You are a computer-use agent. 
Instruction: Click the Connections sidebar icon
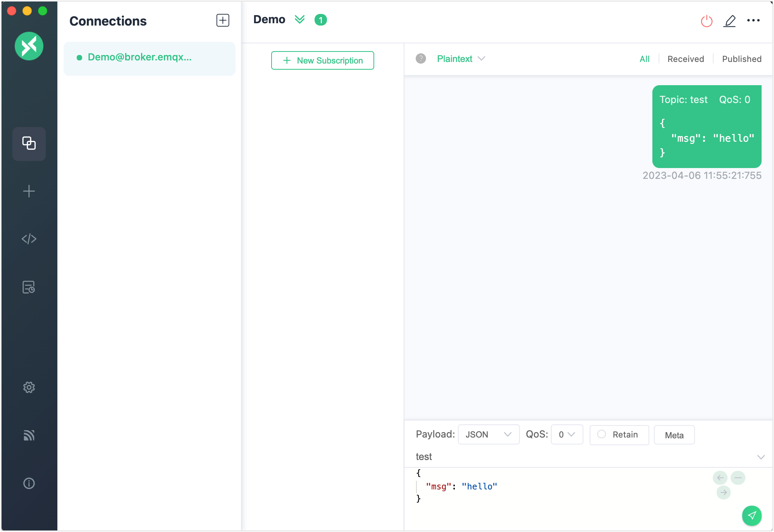click(29, 144)
